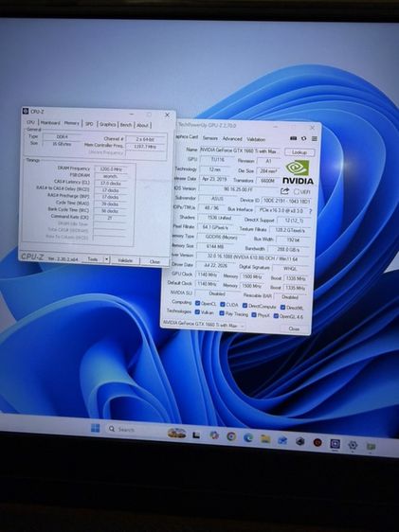This screenshot has height=532, width=399.
Task: Toggle the Ray Tracing checkbox
Action: click(x=222, y=313)
